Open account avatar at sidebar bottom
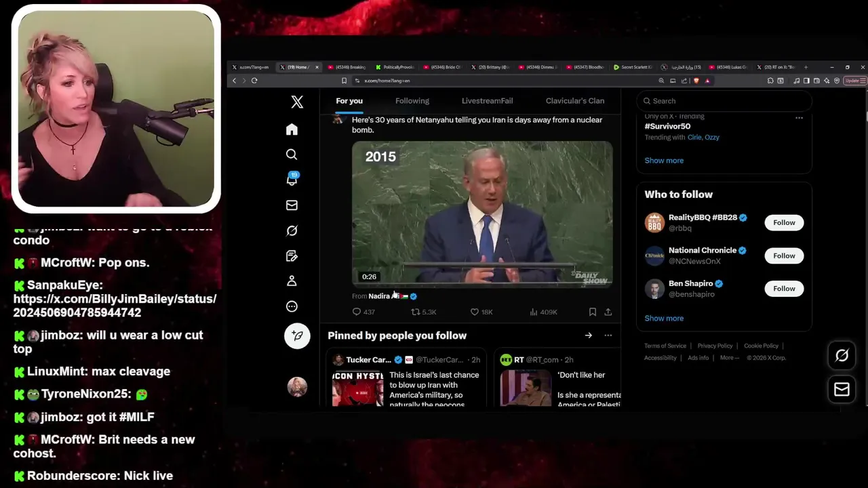Screen dimensions: 868x488 [297, 386]
